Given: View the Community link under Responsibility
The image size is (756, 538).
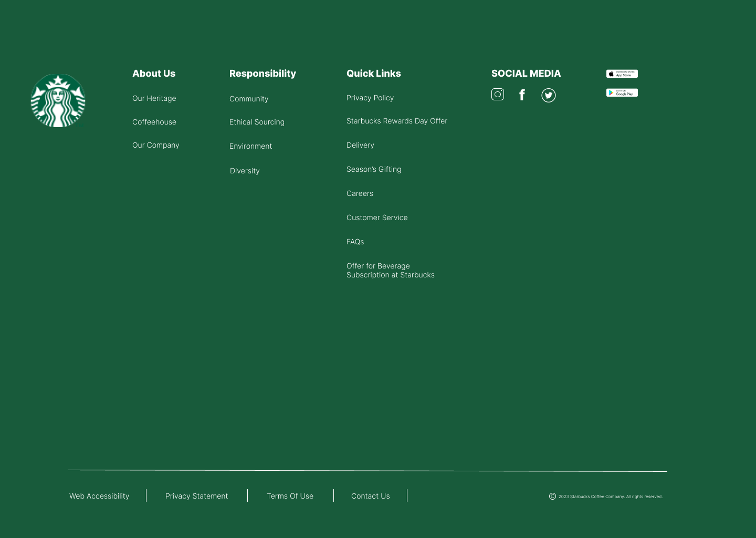Looking at the screenshot, I should 249,99.
